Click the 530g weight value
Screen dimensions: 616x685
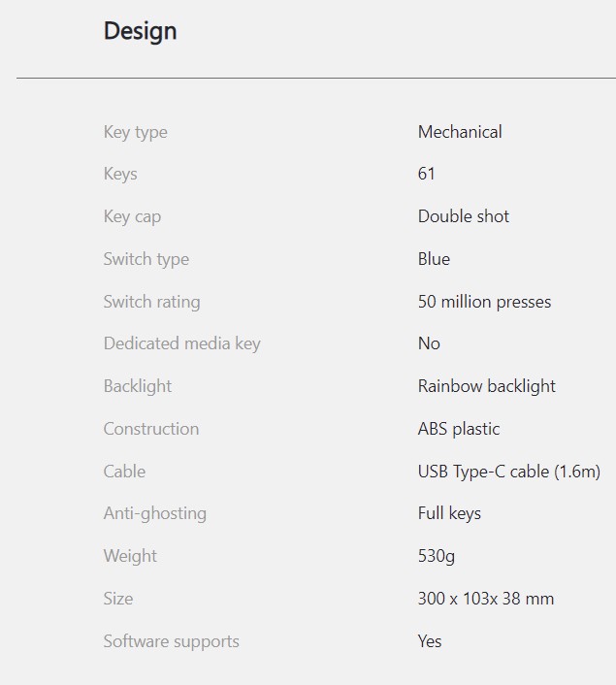436,557
